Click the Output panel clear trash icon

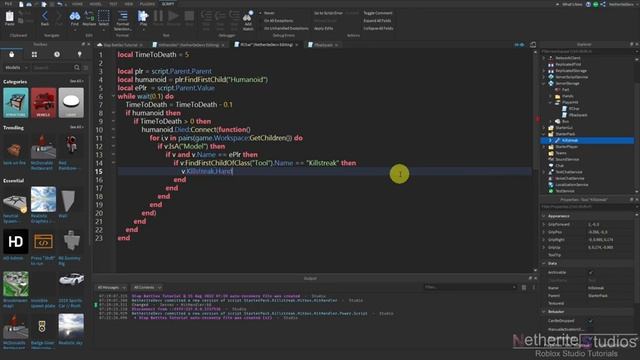pyautogui.click(x=524, y=287)
